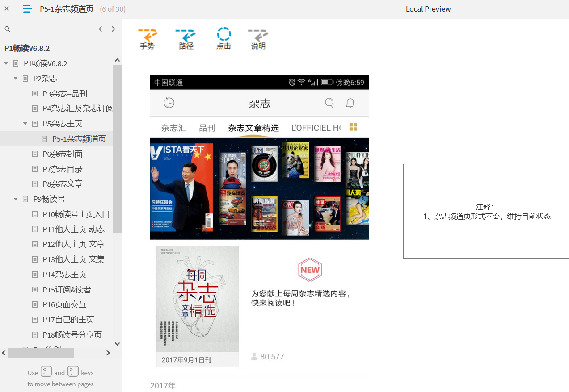The height and width of the screenshot is (392, 569).
Task: Open the sitemap search magnifier
Action: click(7, 29)
